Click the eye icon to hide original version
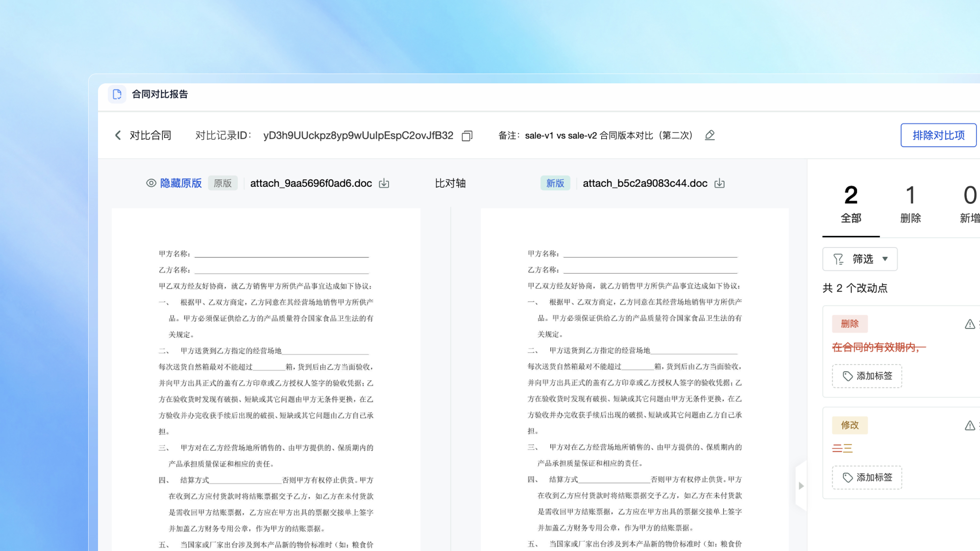The width and height of the screenshot is (980, 551). [151, 183]
